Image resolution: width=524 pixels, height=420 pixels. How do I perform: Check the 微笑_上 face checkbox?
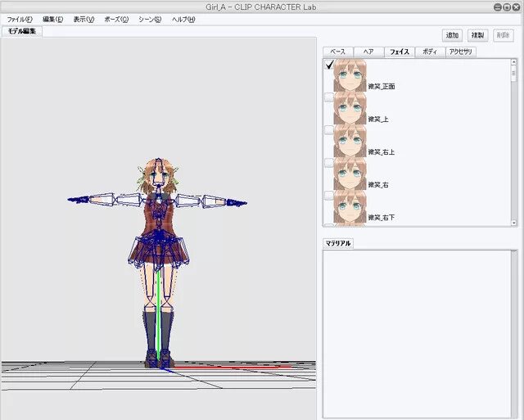[x=329, y=97]
